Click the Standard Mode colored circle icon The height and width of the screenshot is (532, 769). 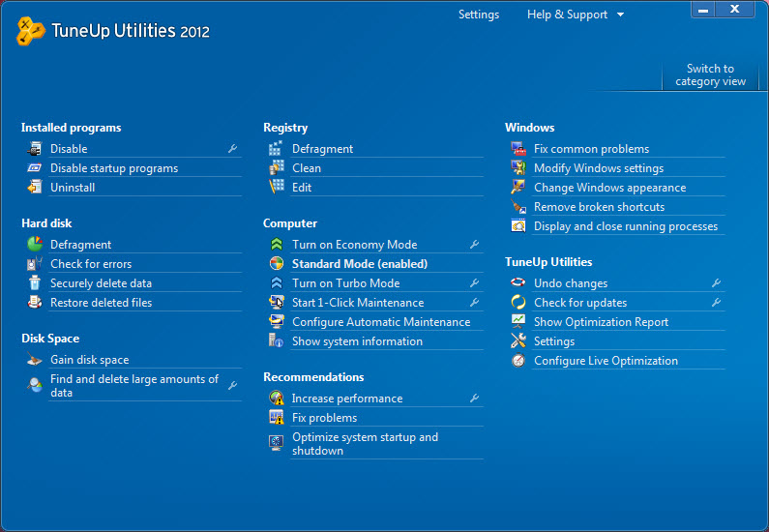coord(276,264)
